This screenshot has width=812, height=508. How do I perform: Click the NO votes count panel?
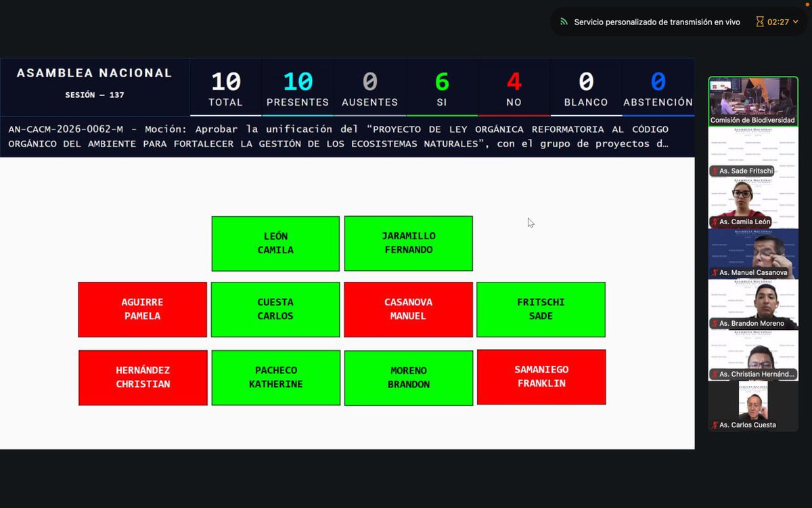coord(514,87)
